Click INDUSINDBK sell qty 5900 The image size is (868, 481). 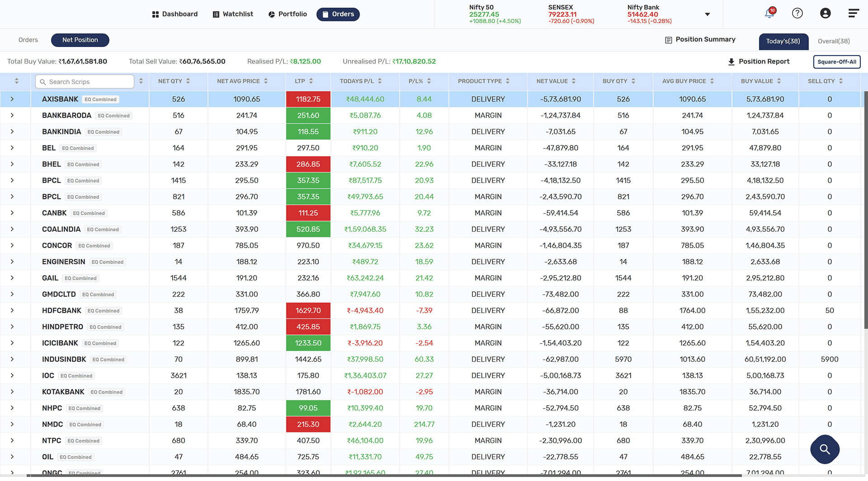pyautogui.click(x=830, y=359)
